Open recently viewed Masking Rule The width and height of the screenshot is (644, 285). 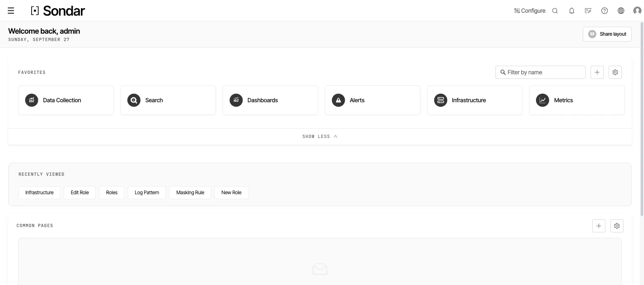tap(190, 193)
